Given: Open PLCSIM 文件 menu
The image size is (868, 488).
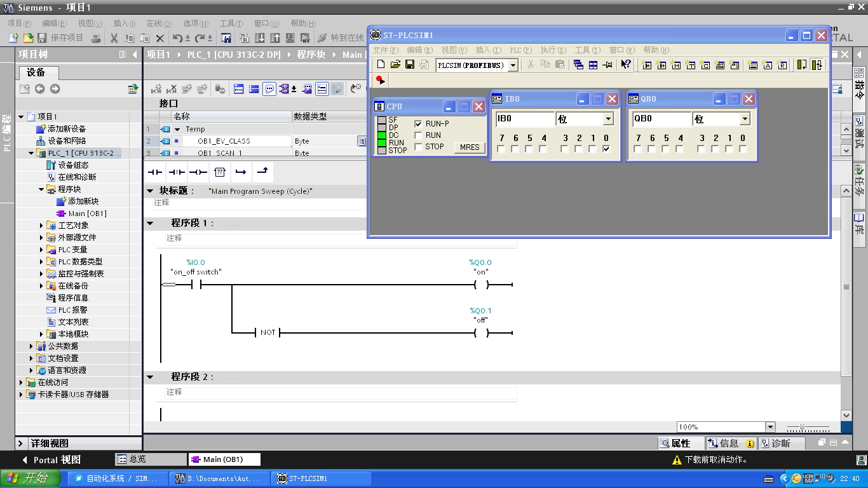Looking at the screenshot, I should tap(385, 50).
